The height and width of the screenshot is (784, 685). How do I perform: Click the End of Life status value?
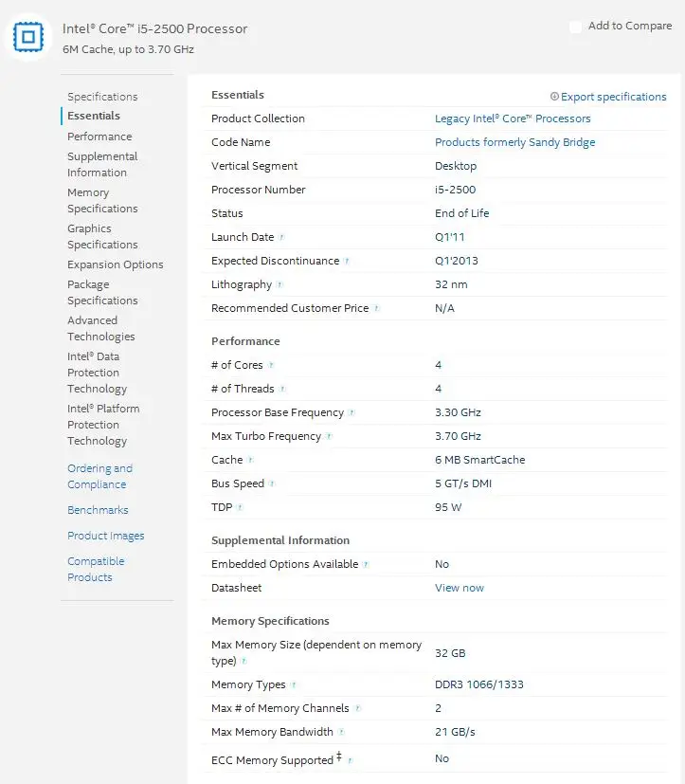click(x=461, y=213)
